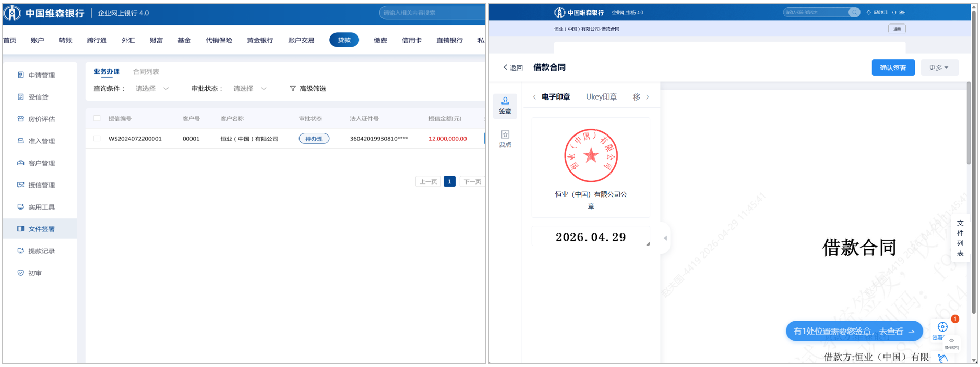Click the signing position locator target icon

[942, 327]
